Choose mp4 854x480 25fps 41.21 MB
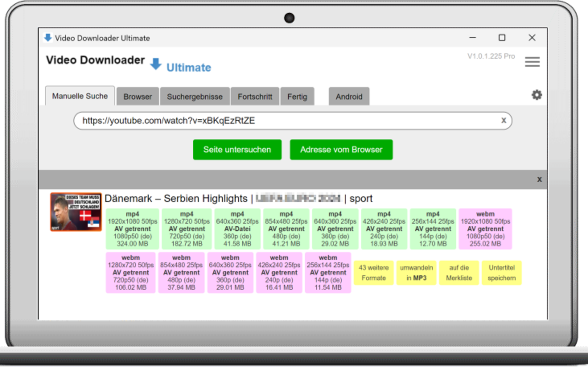 click(x=286, y=229)
